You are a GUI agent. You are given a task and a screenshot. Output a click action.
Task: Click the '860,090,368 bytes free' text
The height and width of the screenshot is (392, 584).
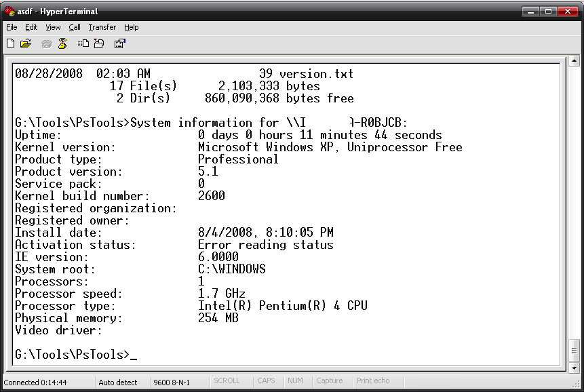279,98
